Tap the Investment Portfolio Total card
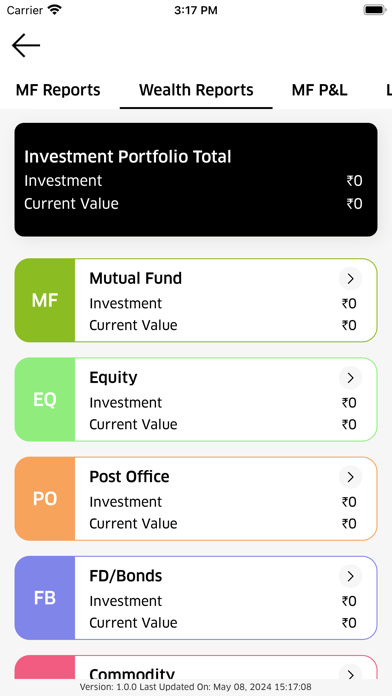Viewport: 392px width, 696px height. pyautogui.click(x=196, y=180)
